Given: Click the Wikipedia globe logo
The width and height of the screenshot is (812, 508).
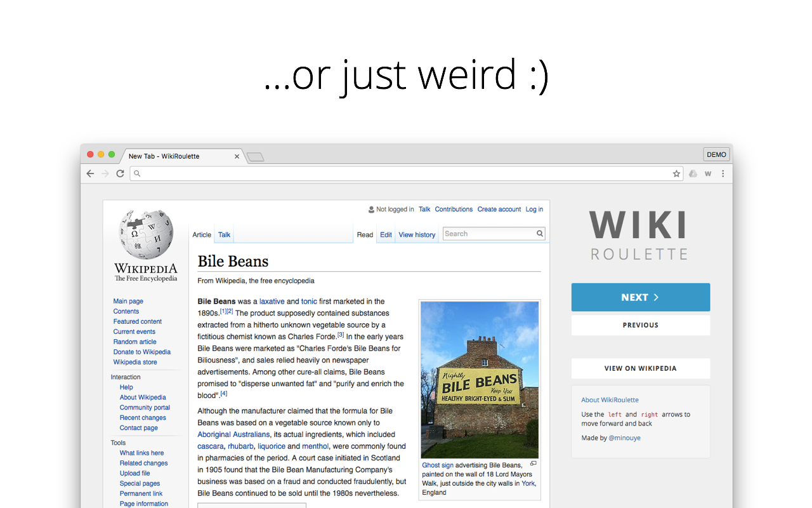Looking at the screenshot, I should coord(146,234).
